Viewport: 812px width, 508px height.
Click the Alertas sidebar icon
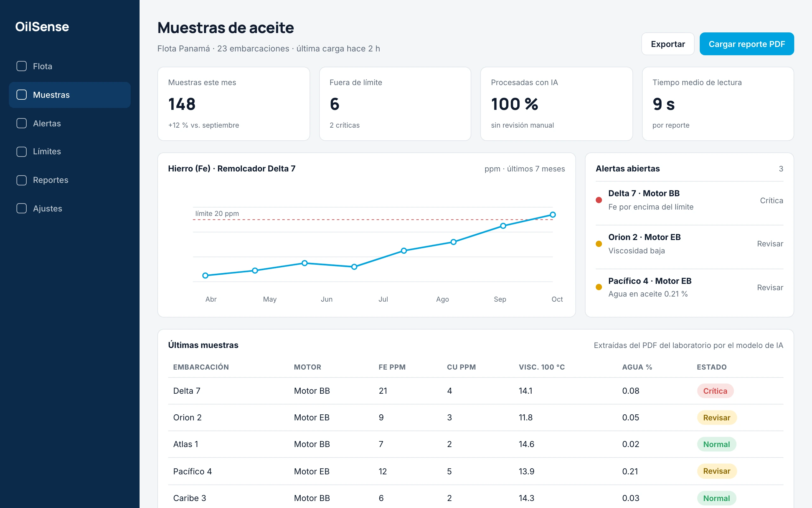[22, 123]
